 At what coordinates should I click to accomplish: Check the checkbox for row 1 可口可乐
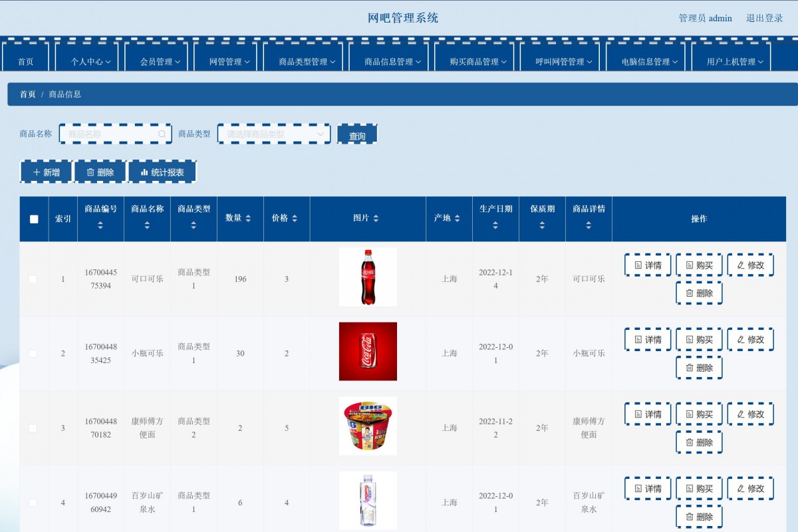[34, 279]
